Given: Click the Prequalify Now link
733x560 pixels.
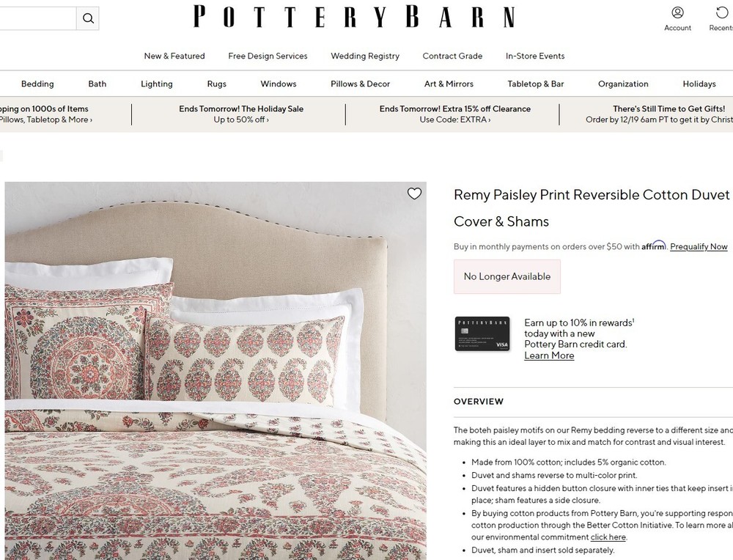Looking at the screenshot, I should click(x=699, y=246).
